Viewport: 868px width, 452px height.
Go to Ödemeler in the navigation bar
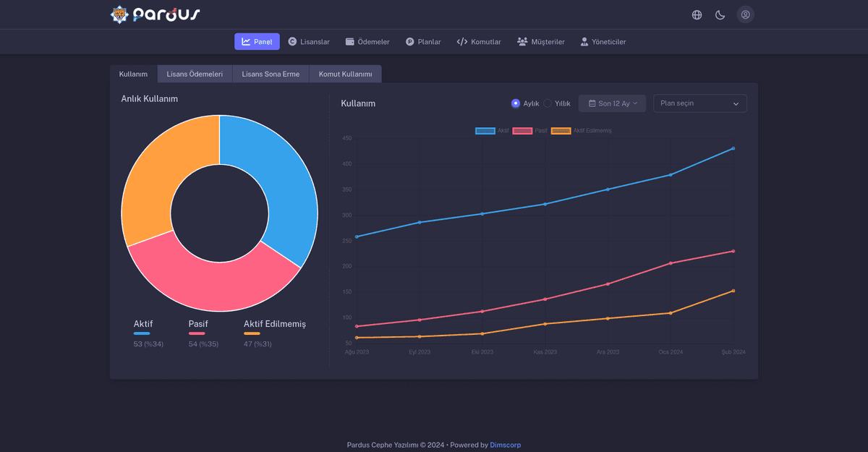point(367,42)
